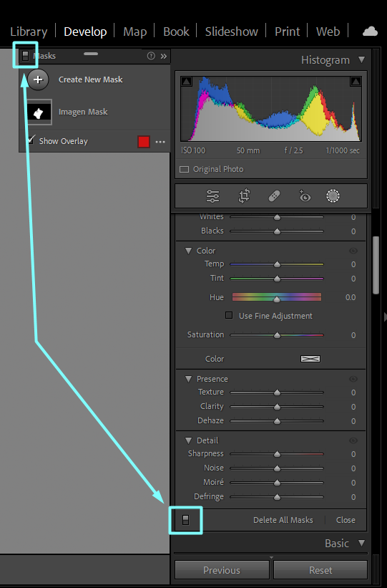Viewport: 387px width, 588px height.
Task: Toggle highlight clipping indicator in histogram
Action: tap(356, 81)
